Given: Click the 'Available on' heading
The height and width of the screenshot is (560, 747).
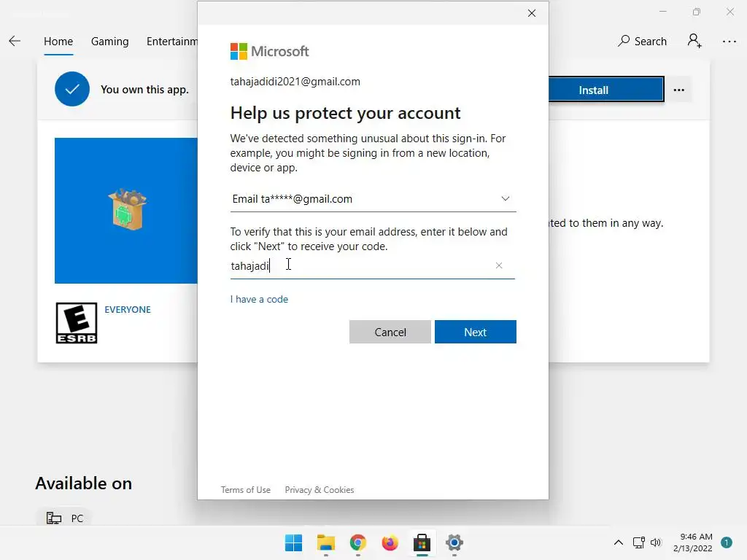Looking at the screenshot, I should (x=83, y=483).
